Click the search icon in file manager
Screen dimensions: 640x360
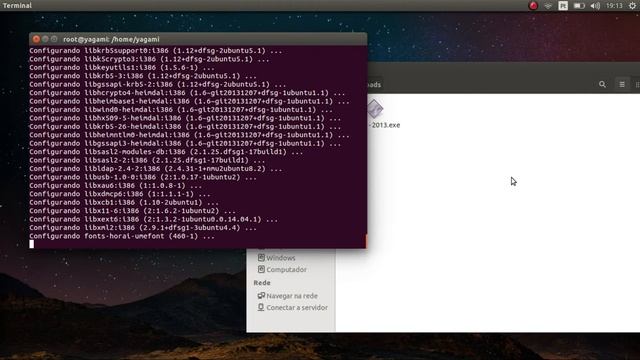click(x=602, y=84)
